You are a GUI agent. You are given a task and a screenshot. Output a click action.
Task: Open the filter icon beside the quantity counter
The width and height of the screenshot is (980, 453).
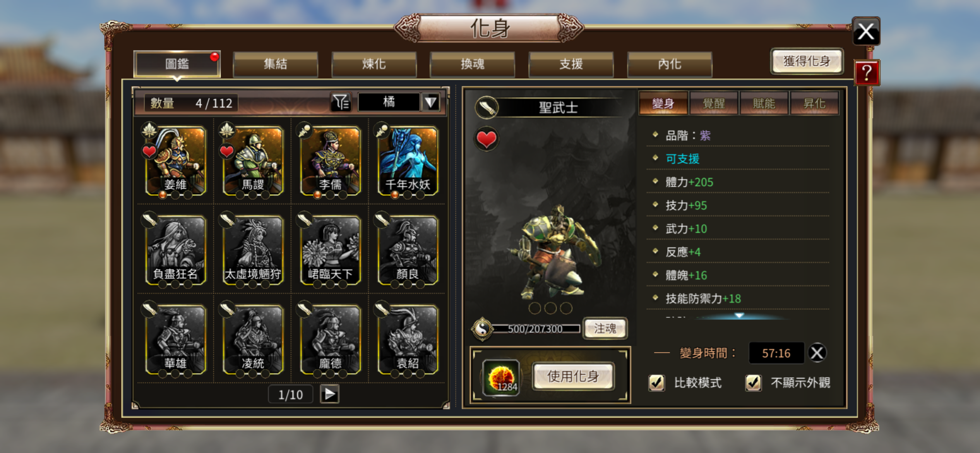[x=341, y=103]
